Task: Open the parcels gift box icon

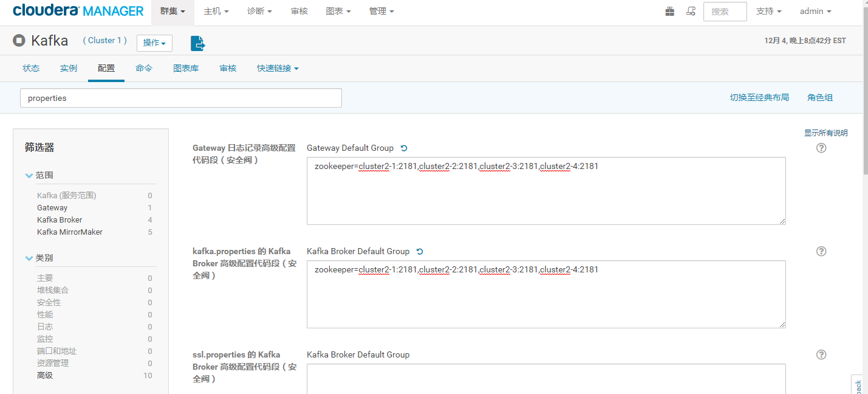Action: (669, 12)
